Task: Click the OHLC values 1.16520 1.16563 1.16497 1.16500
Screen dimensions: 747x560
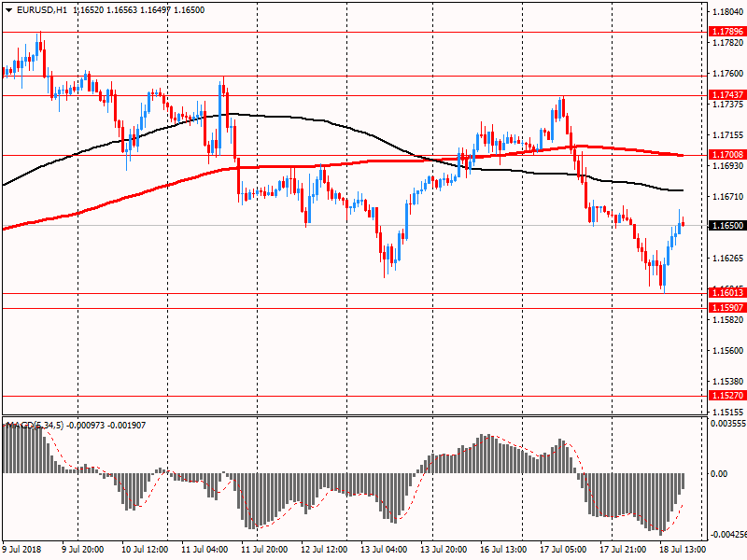Action: coord(138,10)
